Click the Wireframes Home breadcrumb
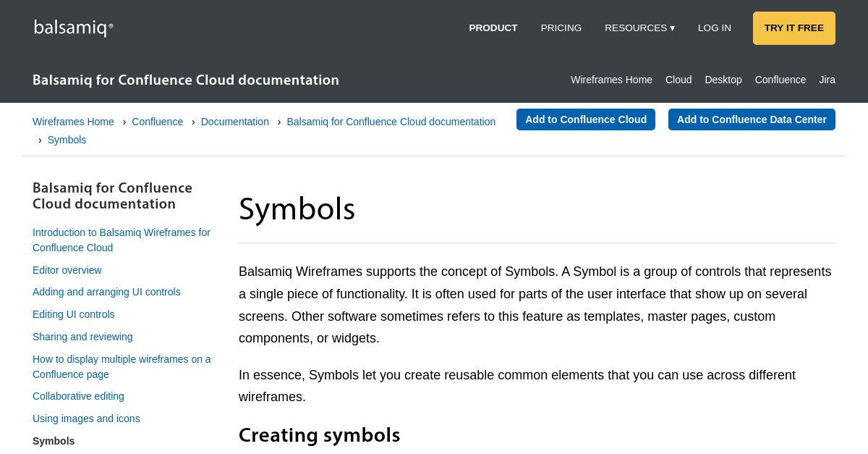This screenshot has width=868, height=454. click(73, 122)
